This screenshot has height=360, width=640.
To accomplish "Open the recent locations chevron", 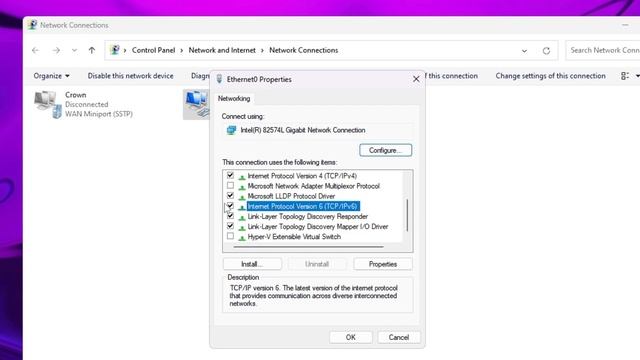I will [74, 51].
